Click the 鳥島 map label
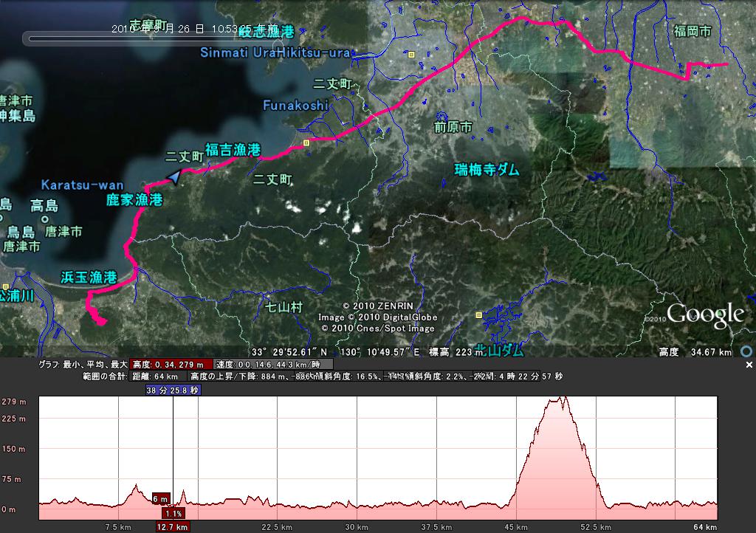 (21, 233)
